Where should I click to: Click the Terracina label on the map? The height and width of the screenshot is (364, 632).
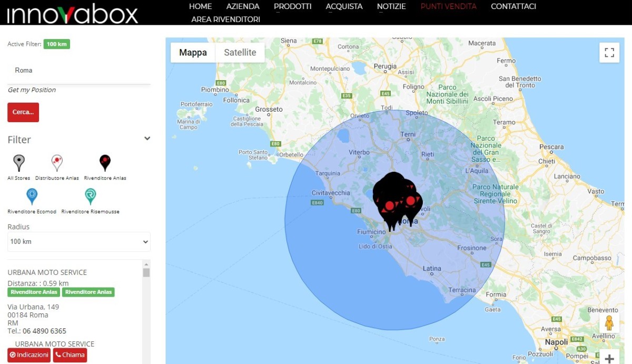462,290
